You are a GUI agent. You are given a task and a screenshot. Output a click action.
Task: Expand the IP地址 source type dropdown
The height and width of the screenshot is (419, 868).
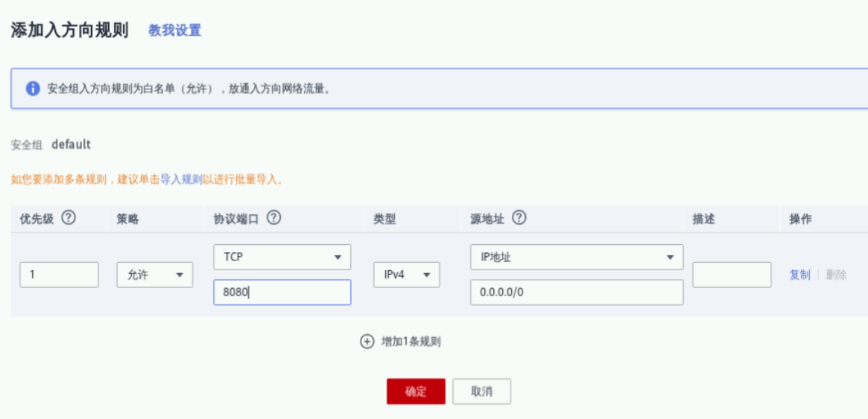[577, 258]
